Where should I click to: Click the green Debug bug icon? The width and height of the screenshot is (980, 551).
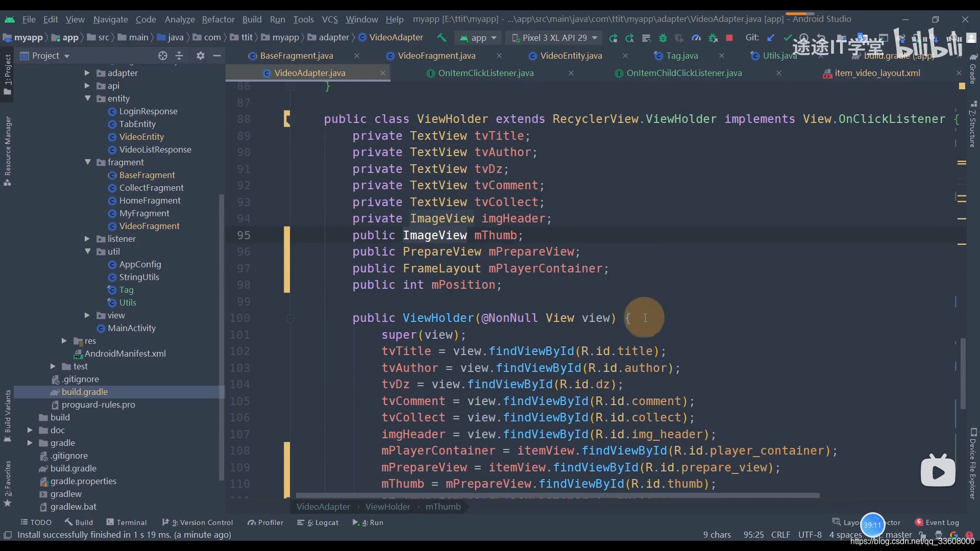pos(663,38)
